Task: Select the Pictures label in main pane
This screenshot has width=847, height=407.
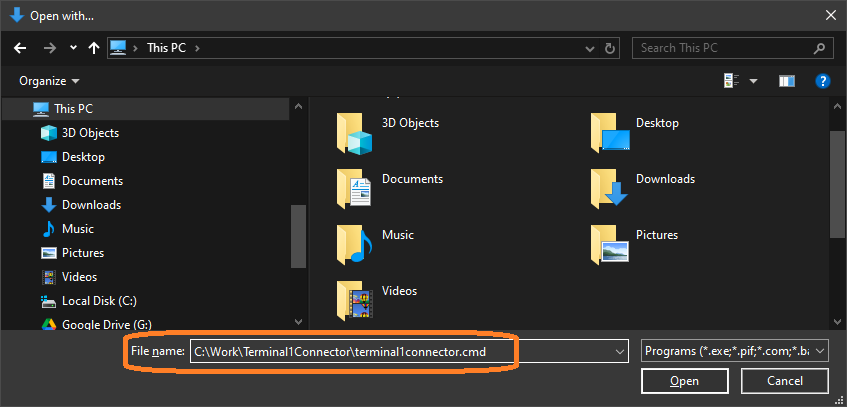Action: pyautogui.click(x=657, y=235)
